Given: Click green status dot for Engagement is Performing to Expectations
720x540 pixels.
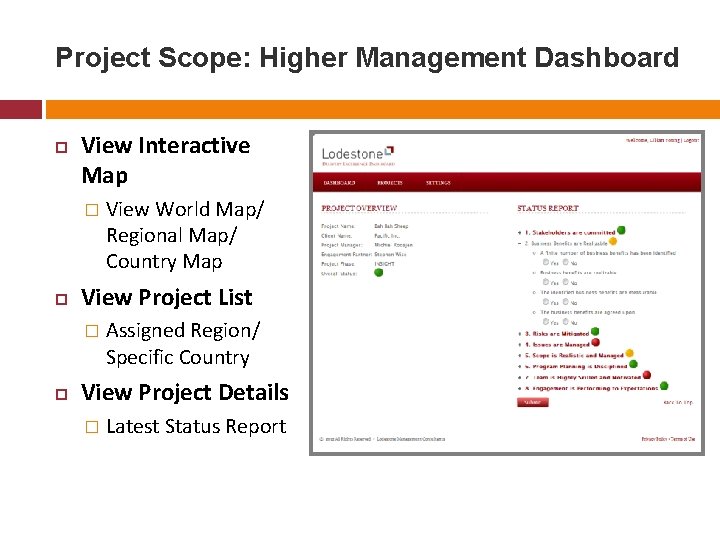Looking at the screenshot, I should click(x=664, y=386).
